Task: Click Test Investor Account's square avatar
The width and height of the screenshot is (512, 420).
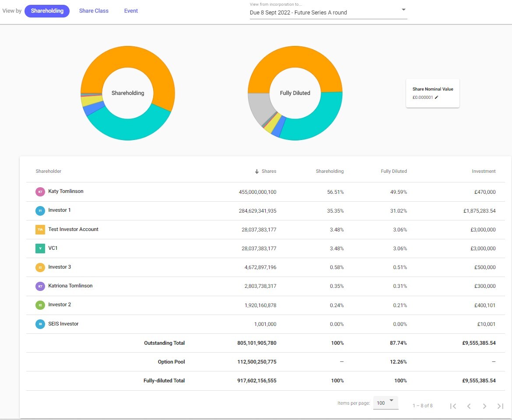Action: tap(40, 229)
